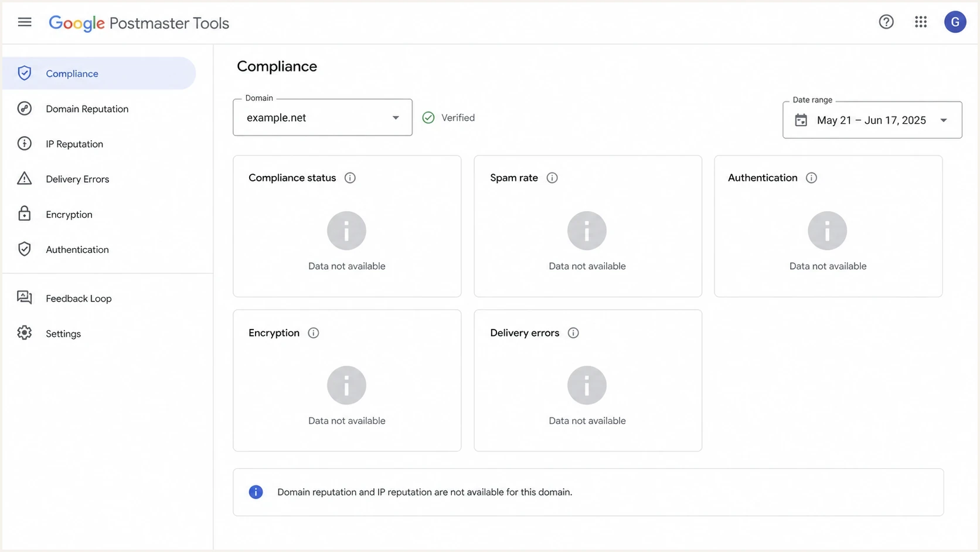Click the domain reputation not available message
Screen dimensions: 980x552
pyautogui.click(x=424, y=492)
